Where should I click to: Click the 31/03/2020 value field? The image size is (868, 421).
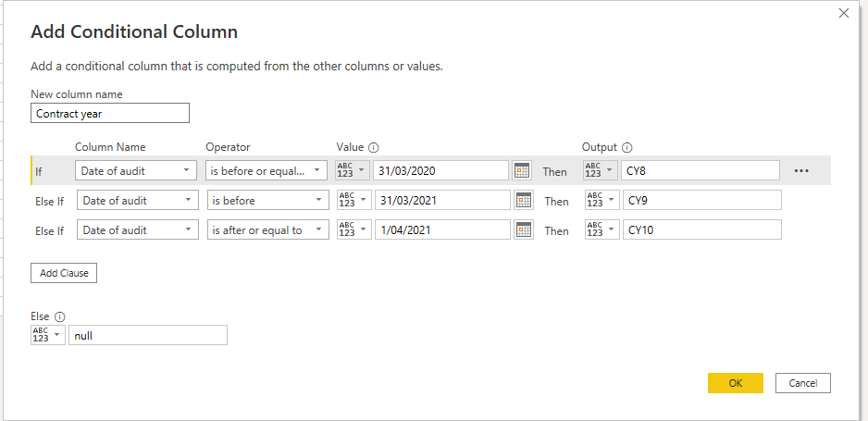(x=440, y=171)
